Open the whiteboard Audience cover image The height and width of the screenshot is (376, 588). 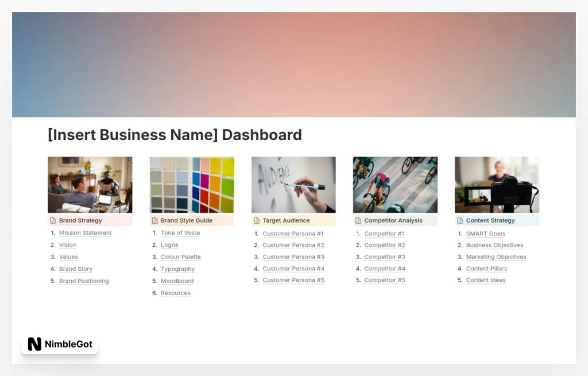(293, 185)
